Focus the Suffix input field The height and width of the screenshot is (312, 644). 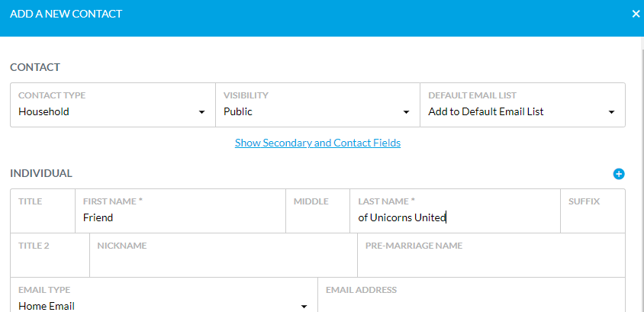coord(593,211)
